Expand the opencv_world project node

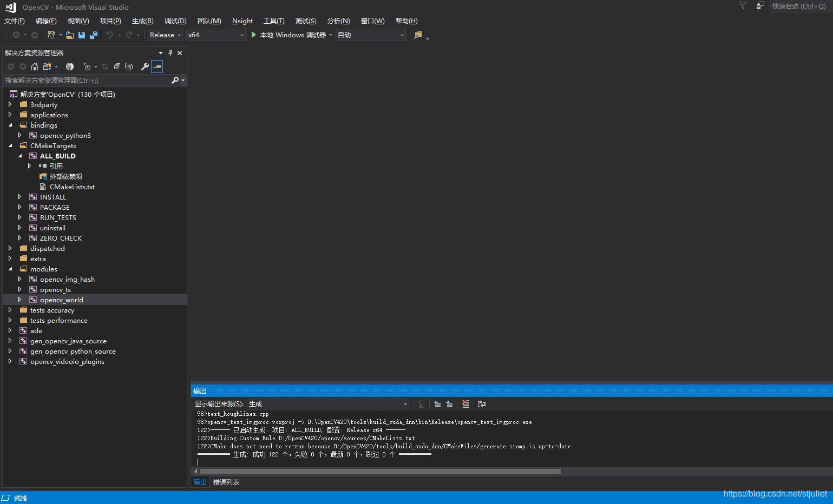click(x=19, y=300)
